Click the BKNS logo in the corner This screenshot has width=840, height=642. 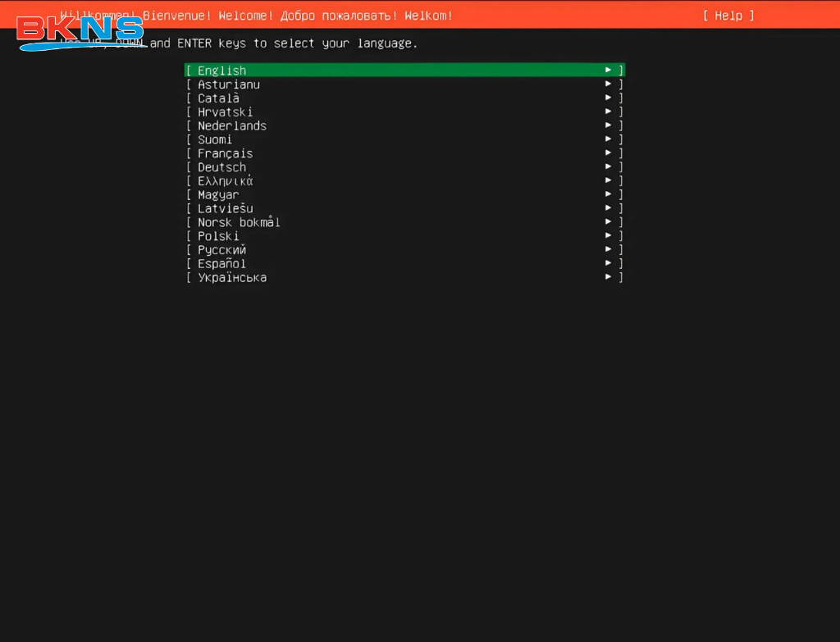pyautogui.click(x=80, y=31)
